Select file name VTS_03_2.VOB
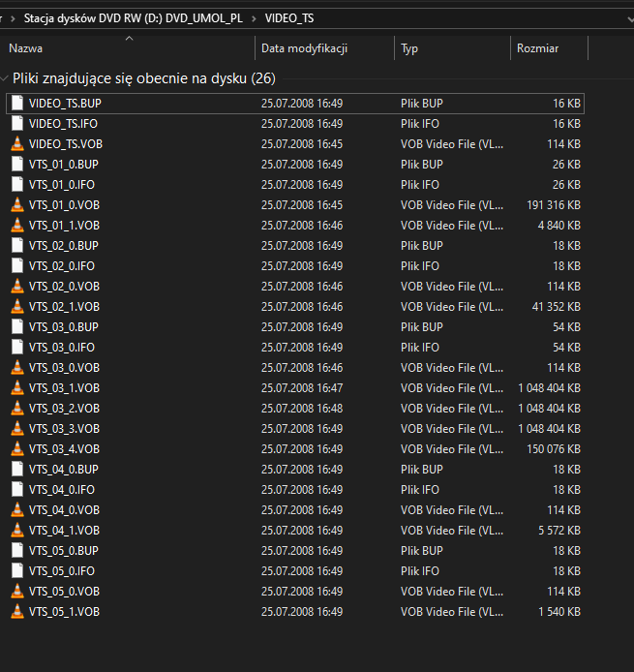 coord(64,408)
